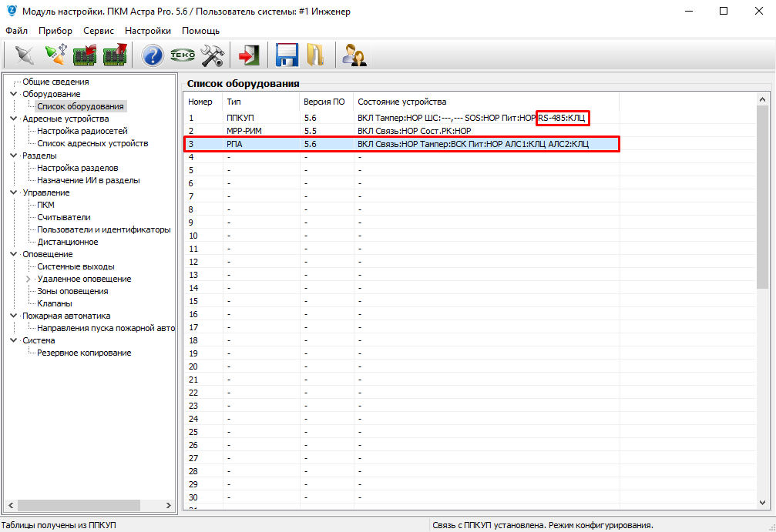
Task: Open help via blue question mark icon
Action: coord(153,55)
